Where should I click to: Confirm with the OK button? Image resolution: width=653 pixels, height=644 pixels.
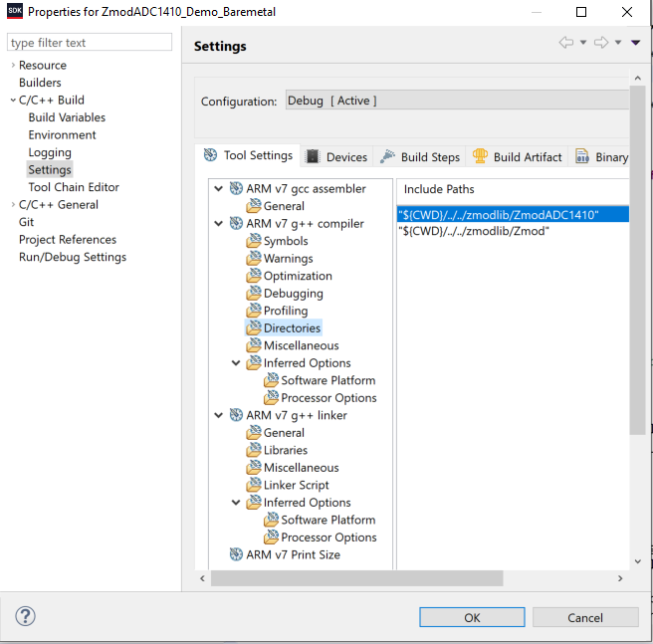tap(472, 617)
